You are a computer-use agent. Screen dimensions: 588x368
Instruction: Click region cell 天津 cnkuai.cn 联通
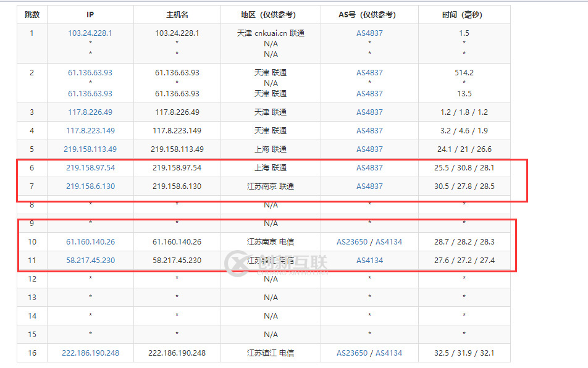pos(271,33)
